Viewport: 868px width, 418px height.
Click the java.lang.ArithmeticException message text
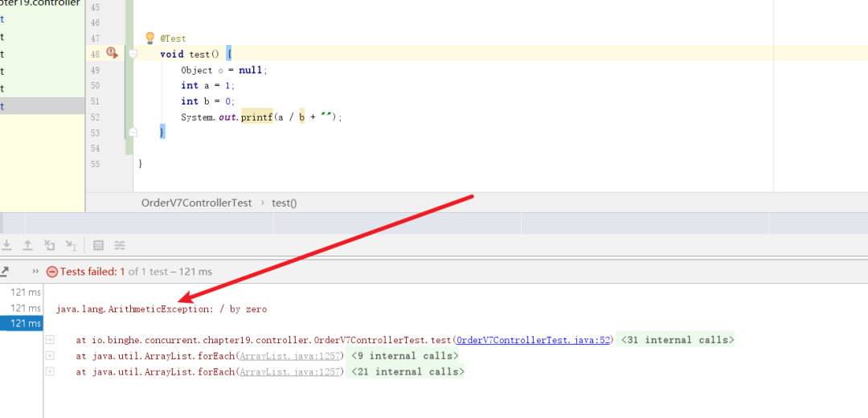pyautogui.click(x=162, y=309)
